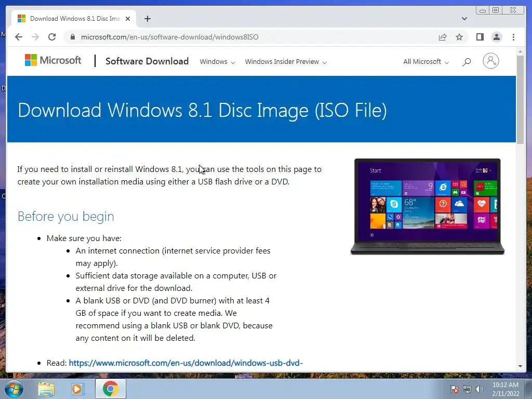The height and width of the screenshot is (399, 532).
Task: Open the taskbar clock and date
Action: click(x=506, y=389)
